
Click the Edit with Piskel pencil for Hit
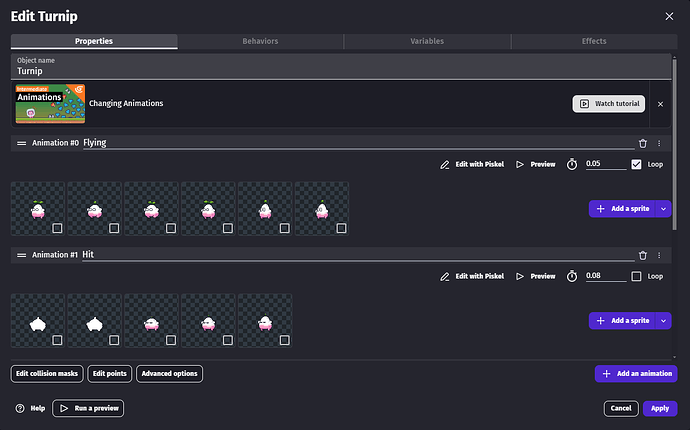[x=445, y=276]
